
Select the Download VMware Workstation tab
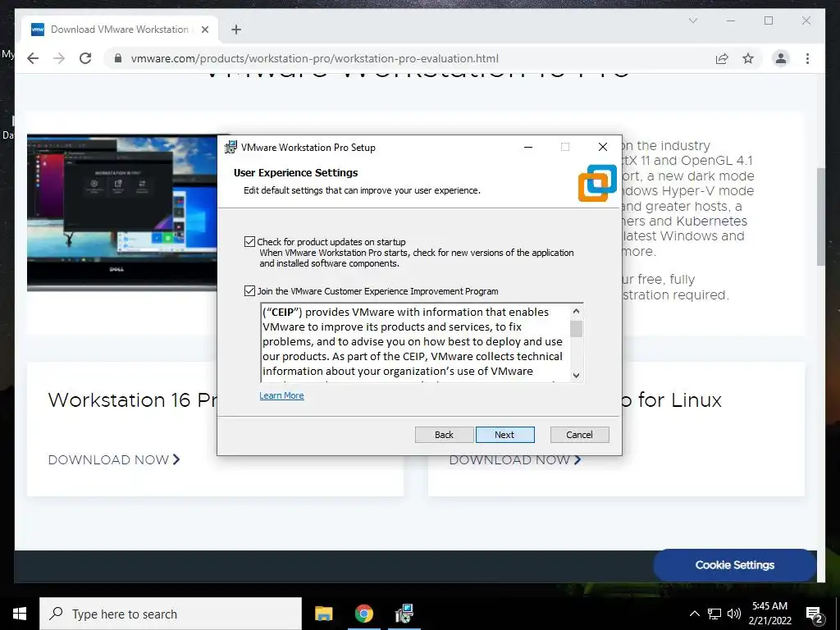120,30
